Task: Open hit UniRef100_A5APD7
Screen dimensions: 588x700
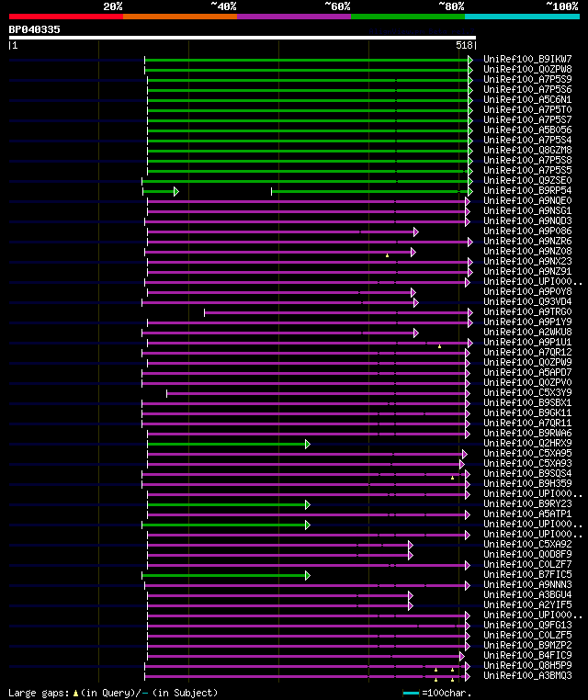Action: coord(527,372)
